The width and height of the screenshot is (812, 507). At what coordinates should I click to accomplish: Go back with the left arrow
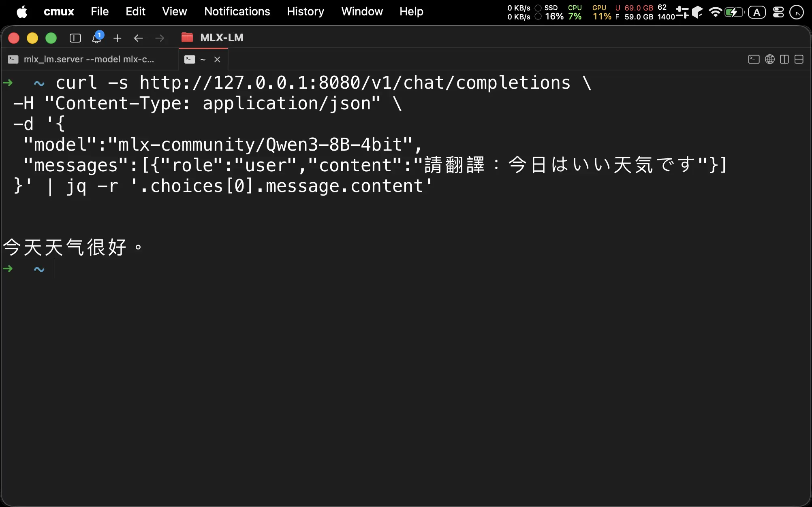coord(139,38)
